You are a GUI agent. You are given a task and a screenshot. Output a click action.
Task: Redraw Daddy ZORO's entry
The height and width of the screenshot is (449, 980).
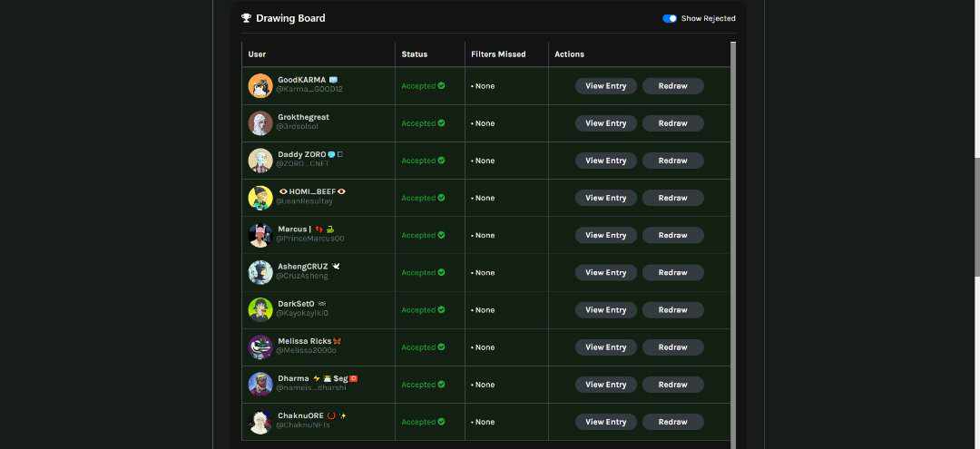click(672, 161)
